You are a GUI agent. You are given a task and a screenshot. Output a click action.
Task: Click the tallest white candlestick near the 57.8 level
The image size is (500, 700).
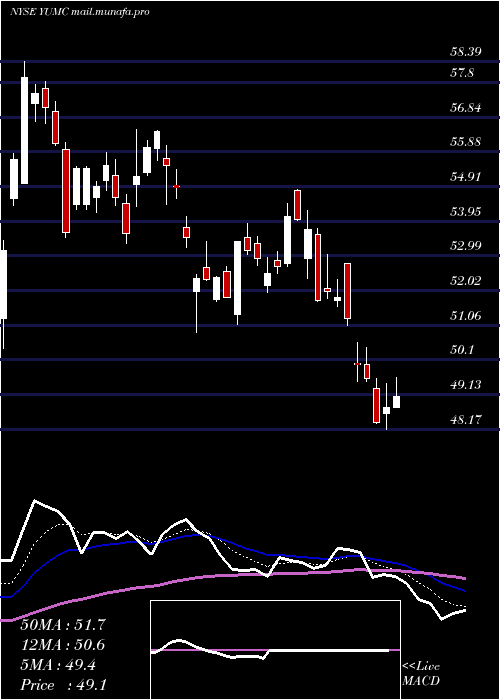click(24, 130)
